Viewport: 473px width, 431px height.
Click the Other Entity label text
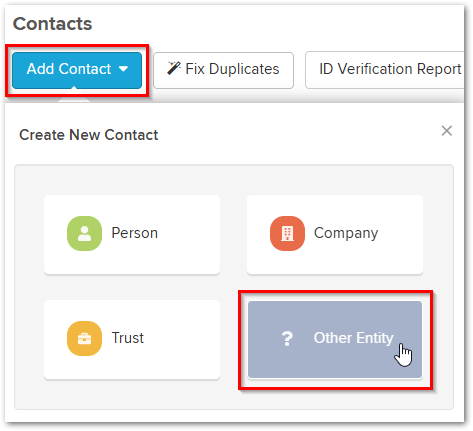[x=354, y=338]
